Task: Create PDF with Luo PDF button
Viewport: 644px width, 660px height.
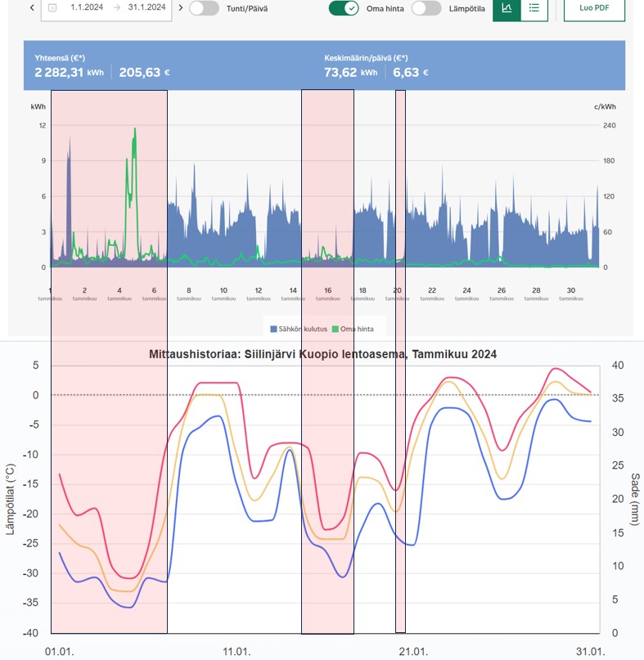Action: pyautogui.click(x=594, y=8)
